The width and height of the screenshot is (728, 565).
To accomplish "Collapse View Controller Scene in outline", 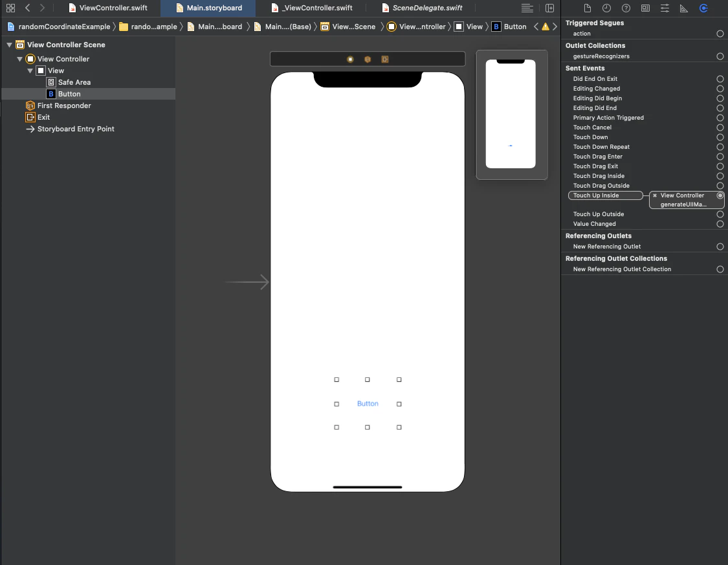I will tap(9, 45).
